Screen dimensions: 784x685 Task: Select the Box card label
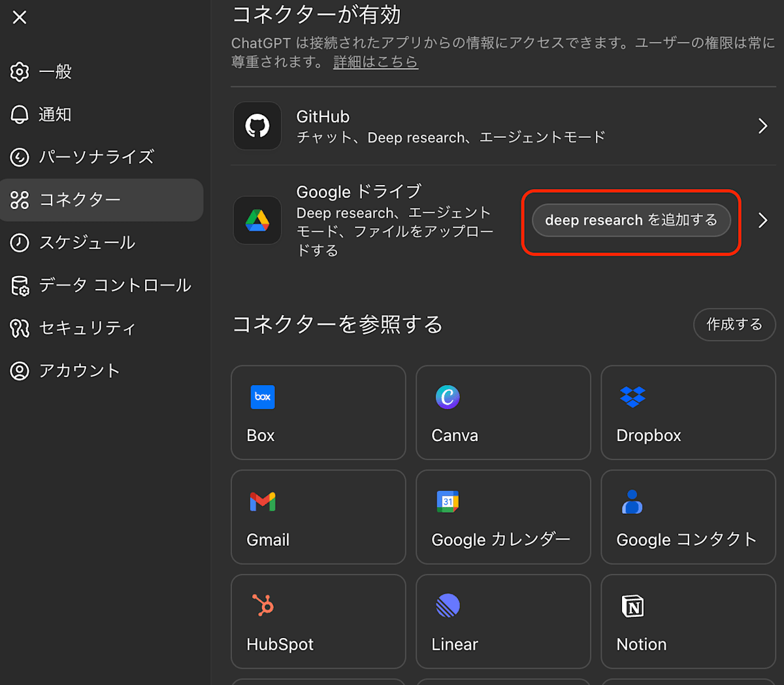pyautogui.click(x=261, y=435)
